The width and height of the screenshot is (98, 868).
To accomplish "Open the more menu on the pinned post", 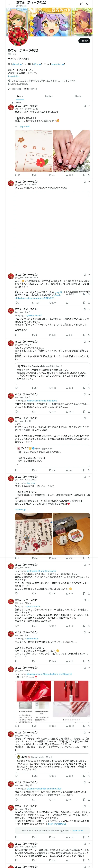I will (x=89, y=105).
